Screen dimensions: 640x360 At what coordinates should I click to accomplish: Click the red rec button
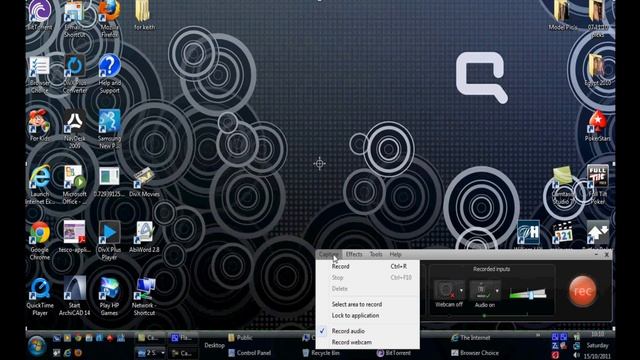click(x=582, y=291)
